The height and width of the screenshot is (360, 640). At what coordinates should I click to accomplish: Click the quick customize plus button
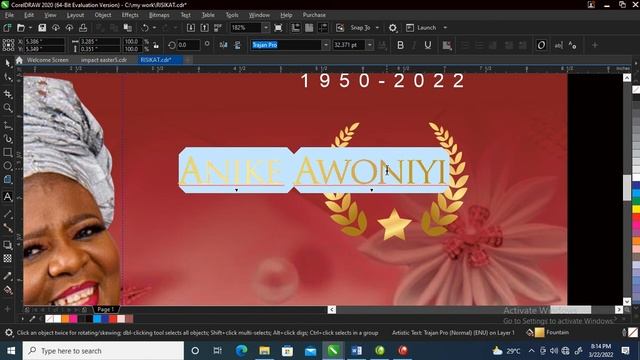pyautogui.click(x=595, y=45)
